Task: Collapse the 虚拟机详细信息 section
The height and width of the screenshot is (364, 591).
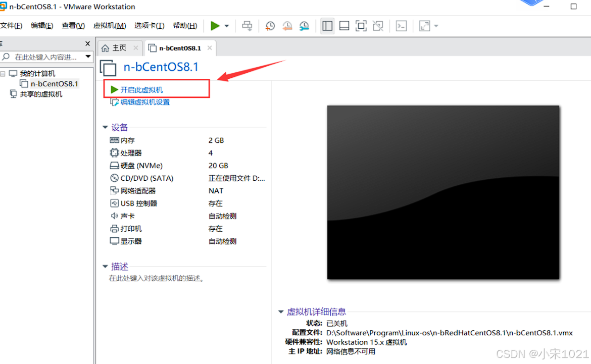Action: [281, 311]
